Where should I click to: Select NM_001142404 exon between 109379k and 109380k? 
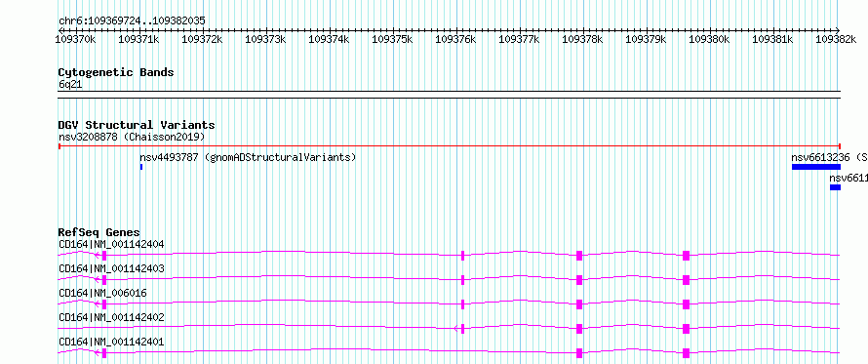point(686,256)
